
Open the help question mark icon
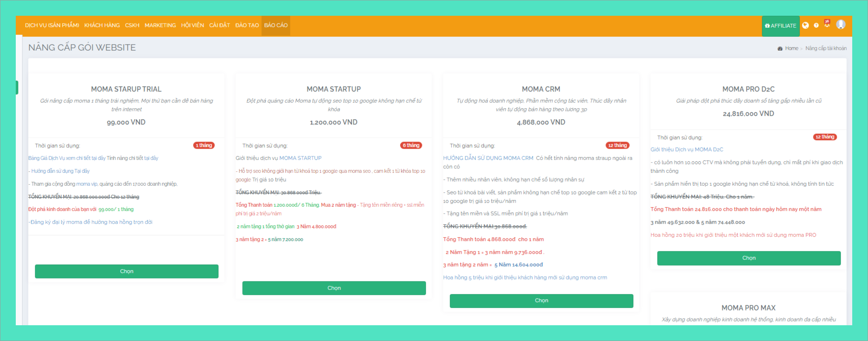click(x=816, y=25)
